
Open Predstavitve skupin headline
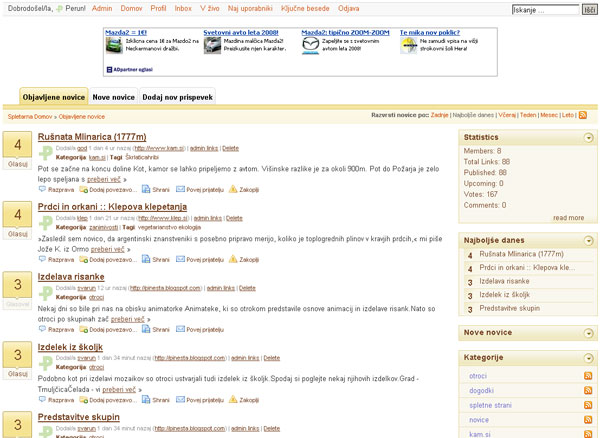pyautogui.click(x=78, y=417)
